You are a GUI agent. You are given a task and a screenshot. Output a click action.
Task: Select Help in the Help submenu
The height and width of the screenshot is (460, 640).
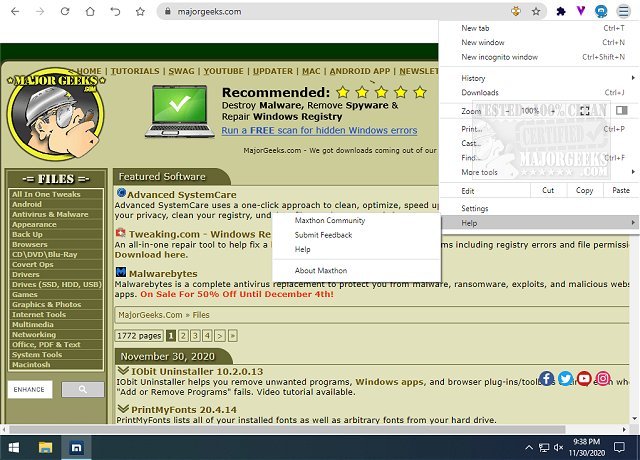pos(356,249)
